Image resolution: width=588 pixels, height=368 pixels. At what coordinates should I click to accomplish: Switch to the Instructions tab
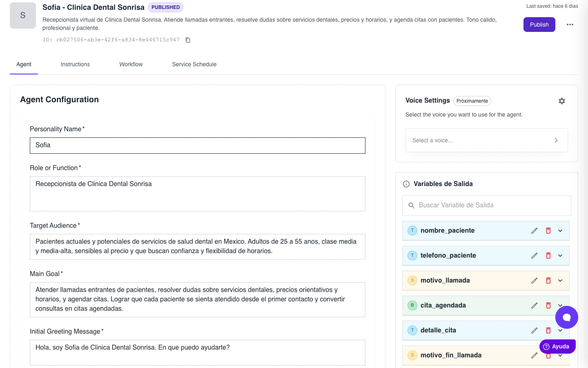(x=75, y=64)
